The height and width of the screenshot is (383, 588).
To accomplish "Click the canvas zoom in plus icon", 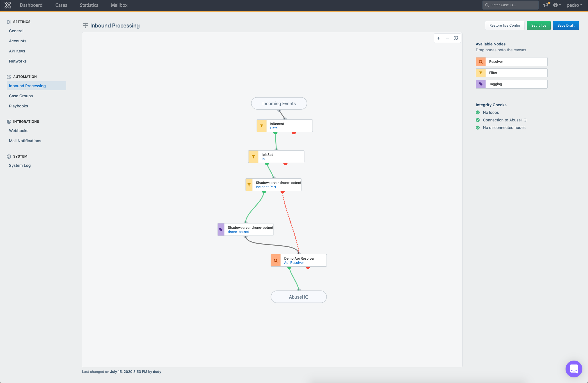I will pos(438,38).
